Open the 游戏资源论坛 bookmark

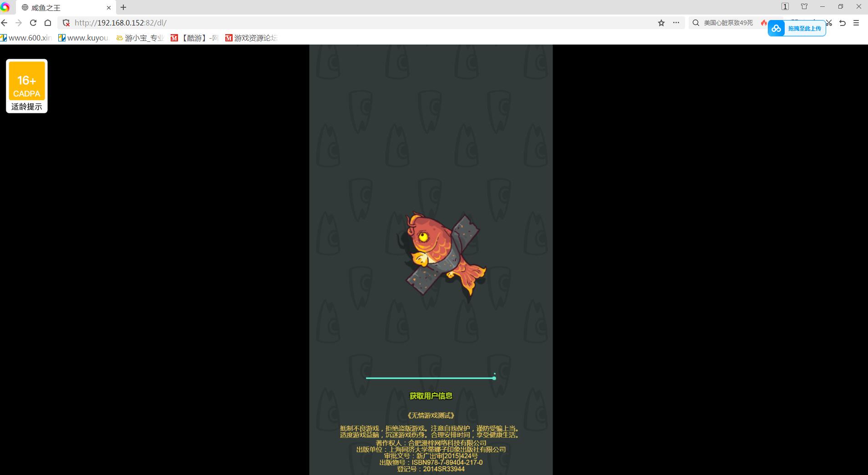251,38
